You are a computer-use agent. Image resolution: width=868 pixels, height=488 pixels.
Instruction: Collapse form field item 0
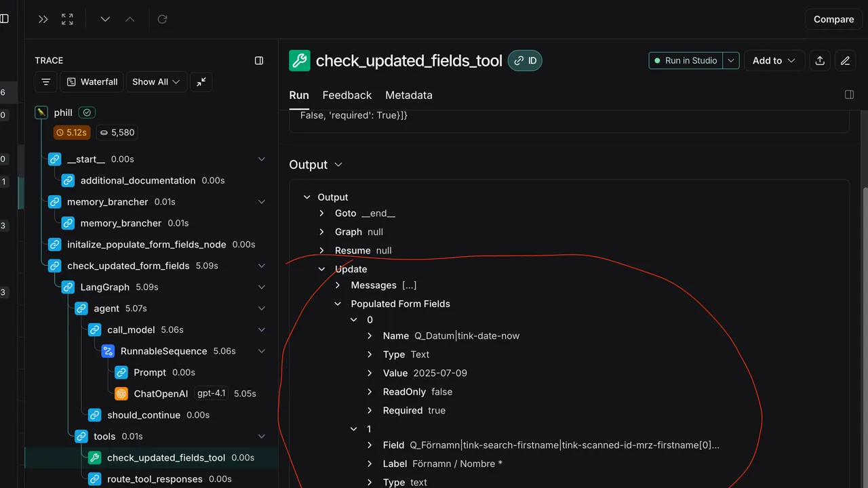coord(354,320)
